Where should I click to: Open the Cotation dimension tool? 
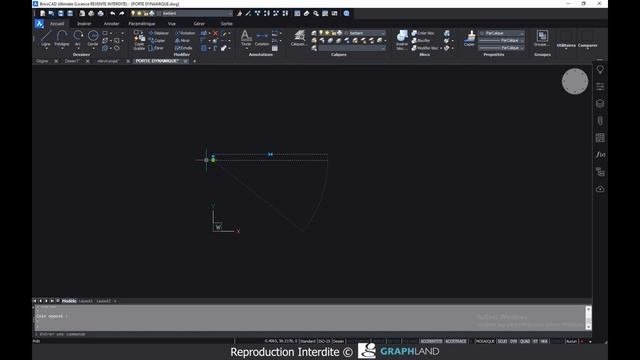pos(262,38)
